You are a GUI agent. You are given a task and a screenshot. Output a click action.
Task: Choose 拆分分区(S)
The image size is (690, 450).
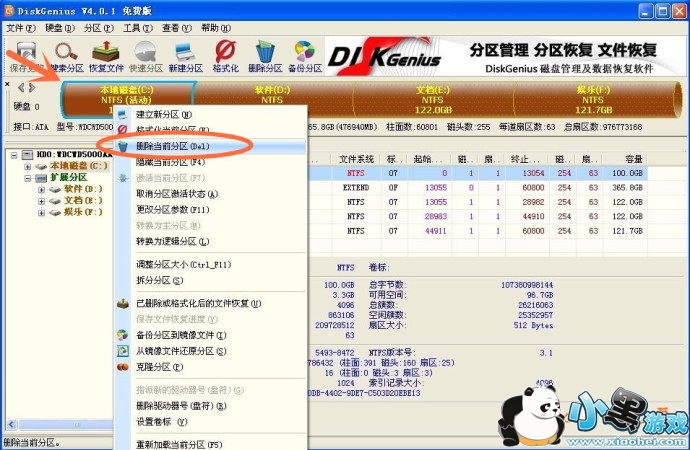[x=159, y=280]
